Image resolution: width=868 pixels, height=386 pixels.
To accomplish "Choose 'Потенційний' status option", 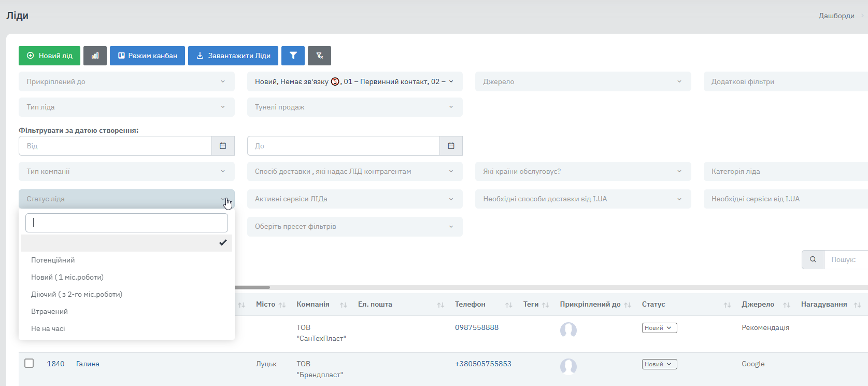I will (126, 260).
